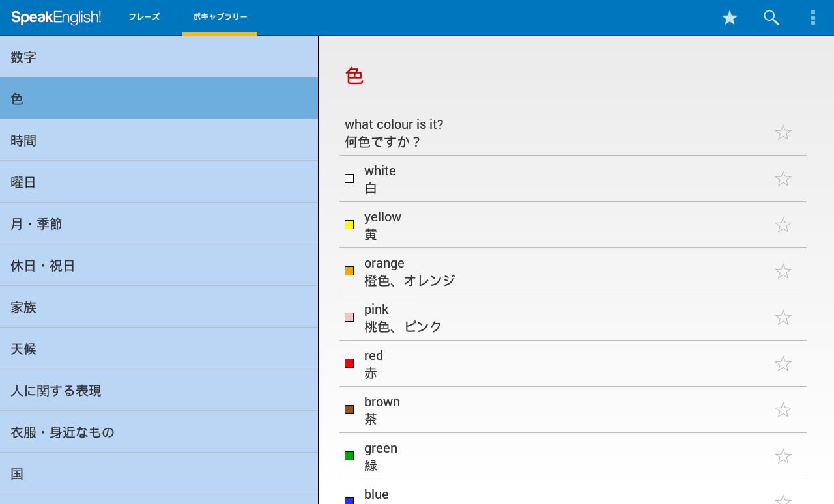Favorite the word 'green'
This screenshot has width=834, height=504.
pyautogui.click(x=783, y=456)
